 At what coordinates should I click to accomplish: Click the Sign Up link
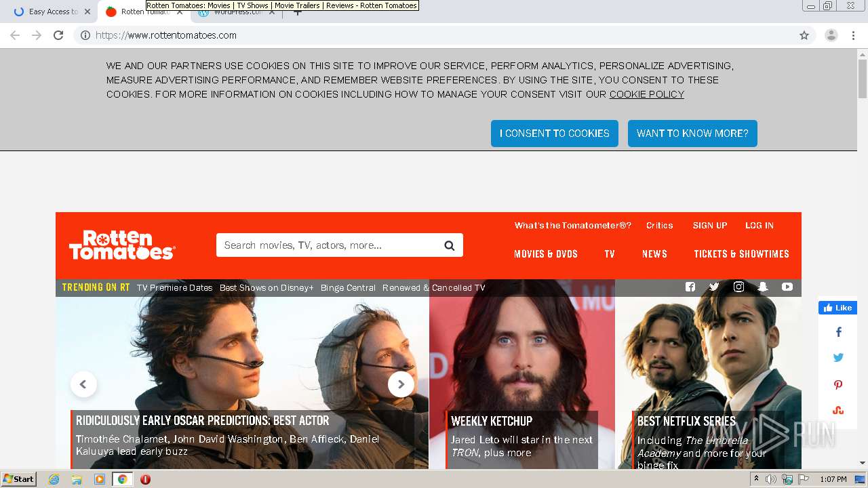pyautogui.click(x=710, y=226)
